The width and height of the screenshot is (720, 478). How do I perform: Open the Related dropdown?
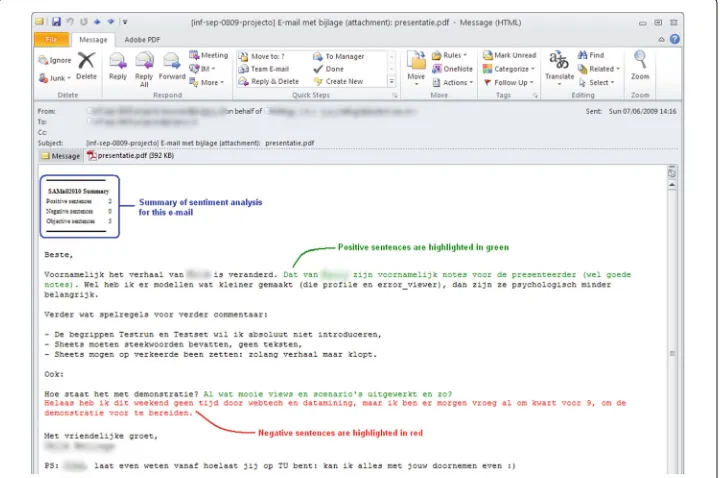[x=599, y=69]
